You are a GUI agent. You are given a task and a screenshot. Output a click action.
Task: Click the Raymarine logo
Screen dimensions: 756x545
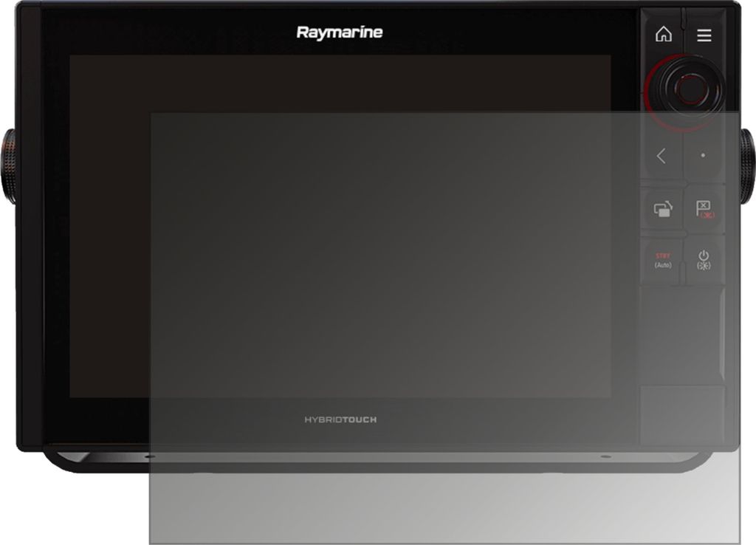pyautogui.click(x=340, y=32)
